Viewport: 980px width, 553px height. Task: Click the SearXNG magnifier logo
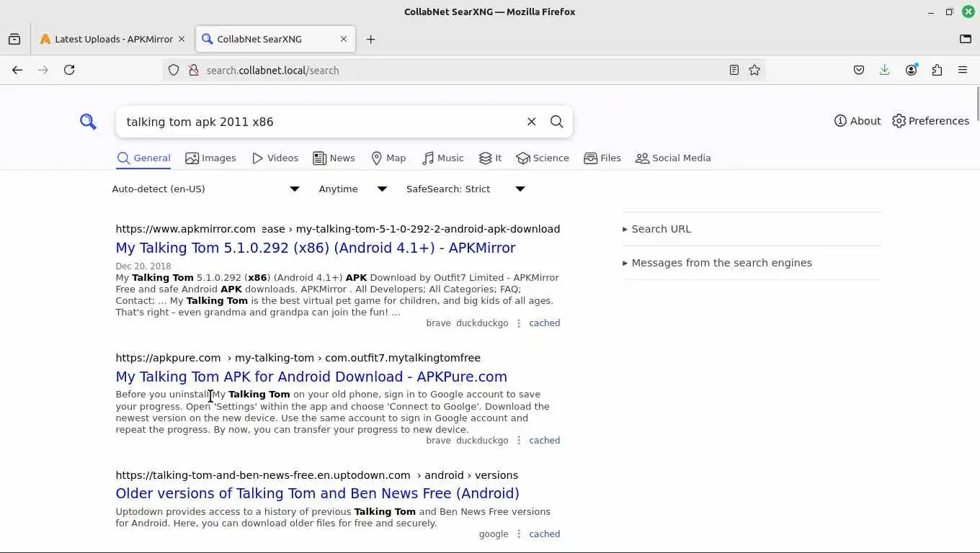click(88, 122)
